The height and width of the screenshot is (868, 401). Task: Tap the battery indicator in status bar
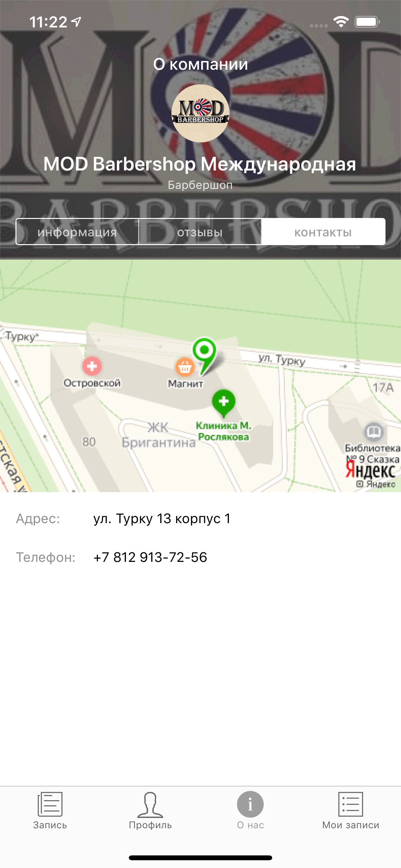[367, 22]
